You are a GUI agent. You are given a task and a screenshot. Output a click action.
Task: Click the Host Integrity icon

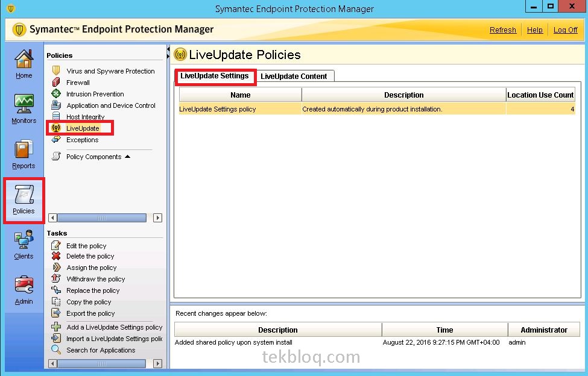(56, 116)
